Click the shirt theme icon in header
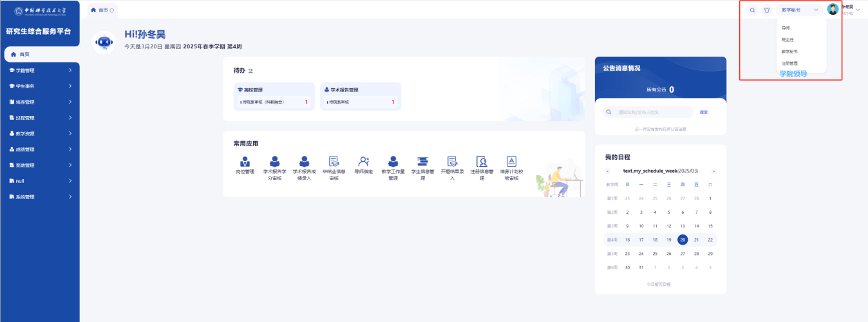The image size is (868, 322). coord(766,10)
